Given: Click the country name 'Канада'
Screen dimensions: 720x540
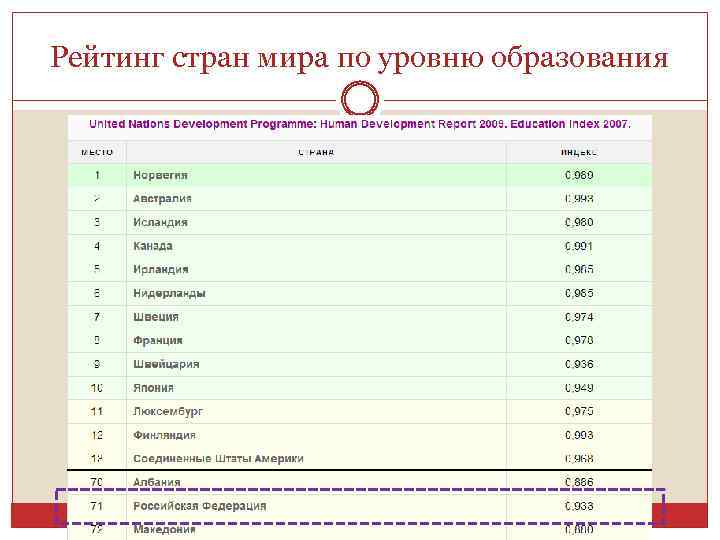Looking at the screenshot, I should (x=153, y=246).
